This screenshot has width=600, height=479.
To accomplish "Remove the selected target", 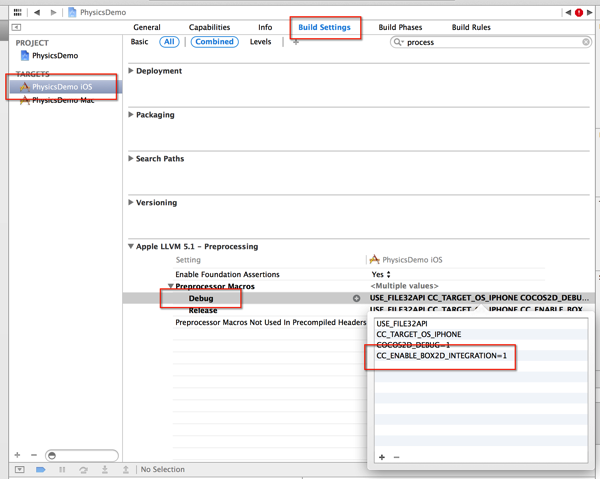I will (x=34, y=455).
